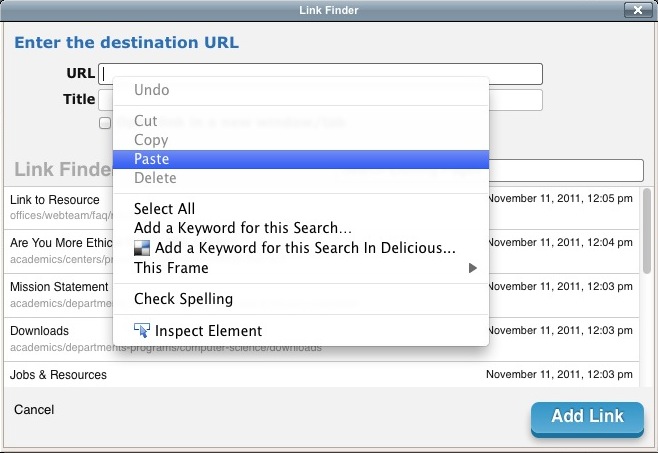
Task: Choose Select All from context menu
Action: click(165, 209)
